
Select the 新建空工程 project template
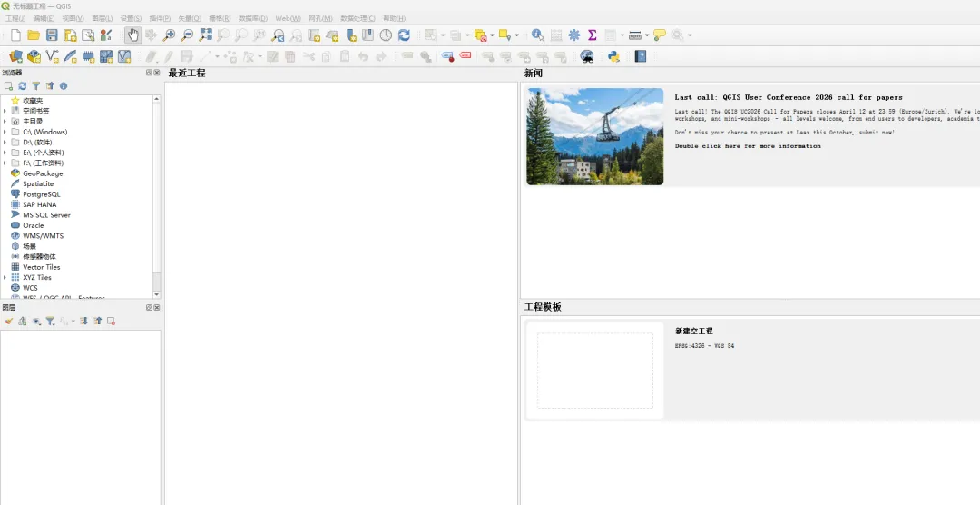point(694,331)
